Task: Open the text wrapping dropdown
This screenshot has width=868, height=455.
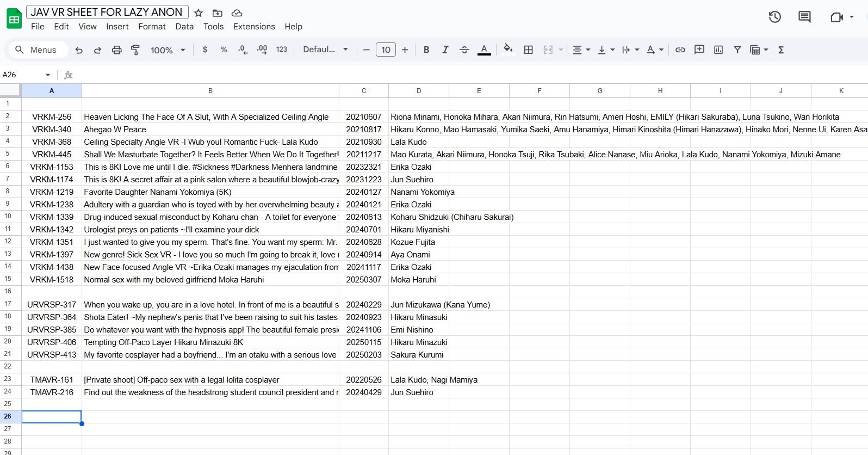Action: coord(630,50)
